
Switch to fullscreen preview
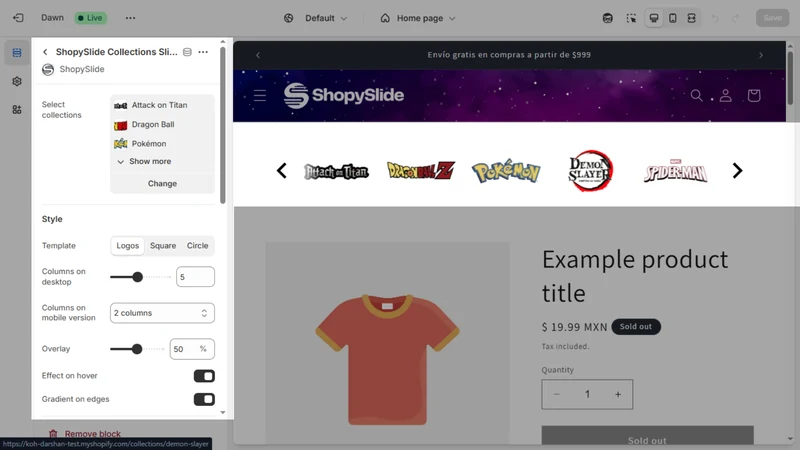click(691, 18)
